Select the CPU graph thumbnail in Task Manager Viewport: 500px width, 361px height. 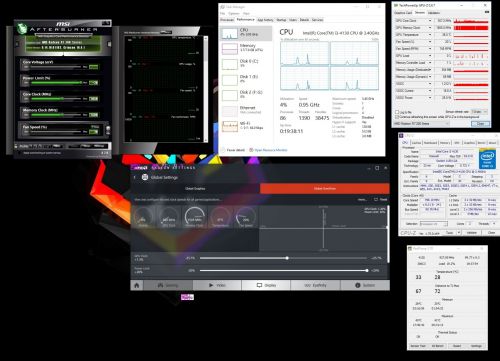click(230, 33)
